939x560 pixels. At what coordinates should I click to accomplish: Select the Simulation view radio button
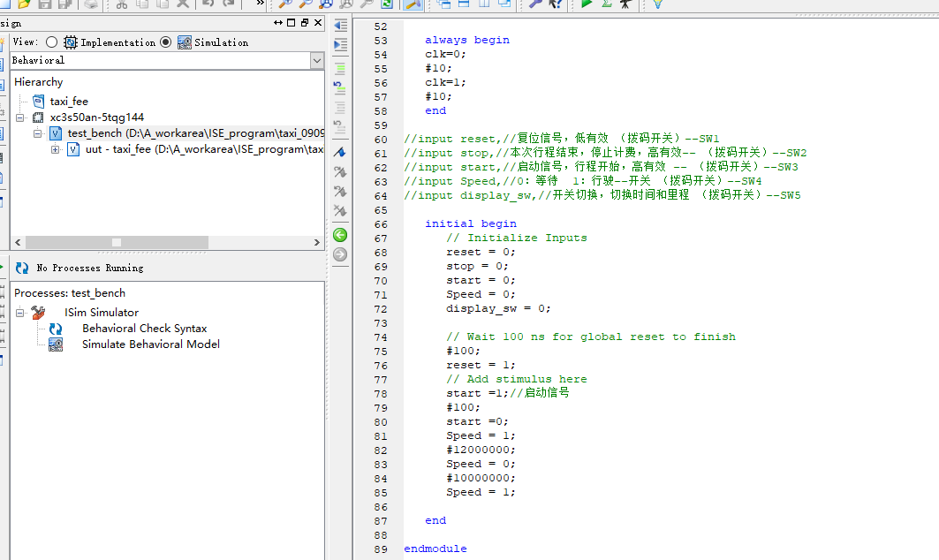point(166,42)
